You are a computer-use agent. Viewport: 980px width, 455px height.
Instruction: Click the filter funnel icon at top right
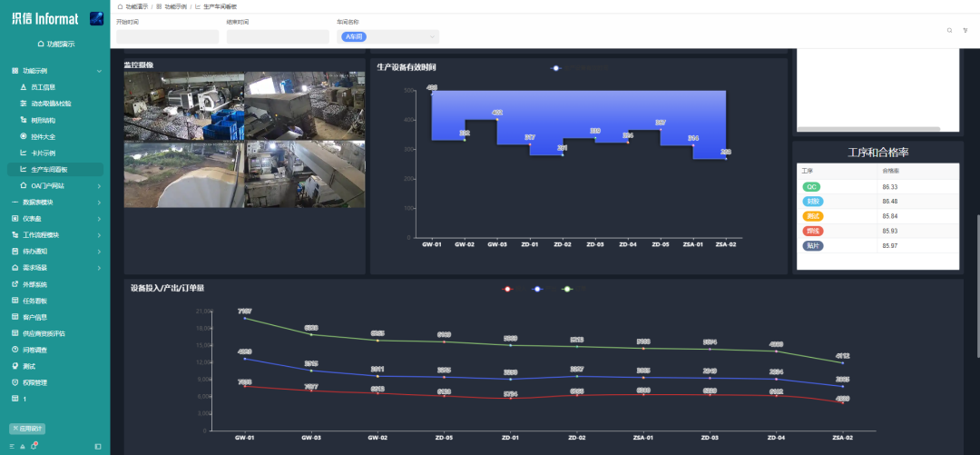point(965,30)
